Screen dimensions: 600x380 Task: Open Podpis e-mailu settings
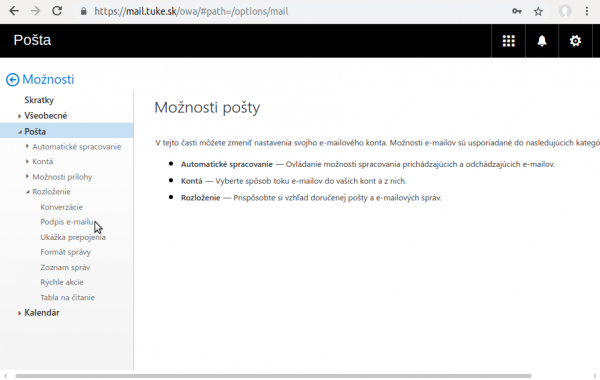coord(67,222)
